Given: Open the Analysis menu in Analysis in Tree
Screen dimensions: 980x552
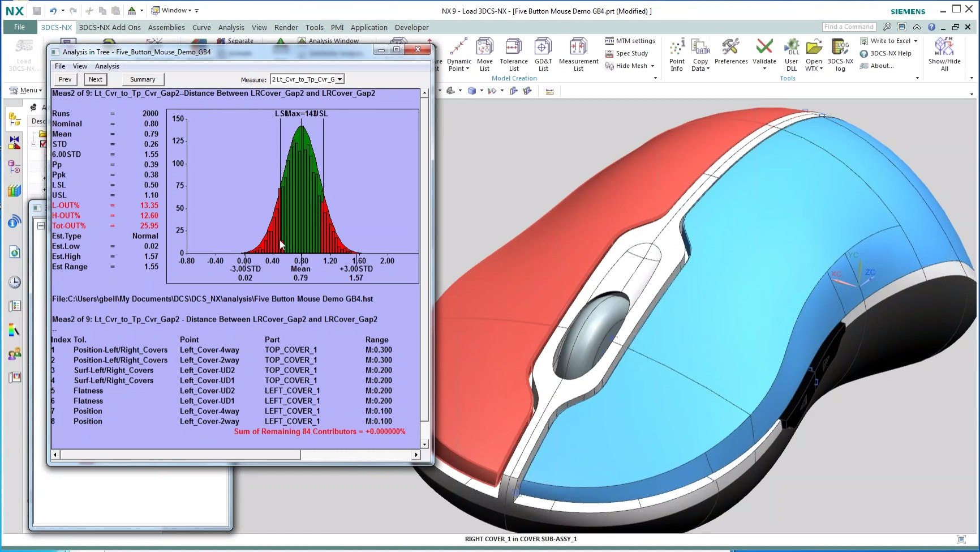Looking at the screenshot, I should 107,66.
